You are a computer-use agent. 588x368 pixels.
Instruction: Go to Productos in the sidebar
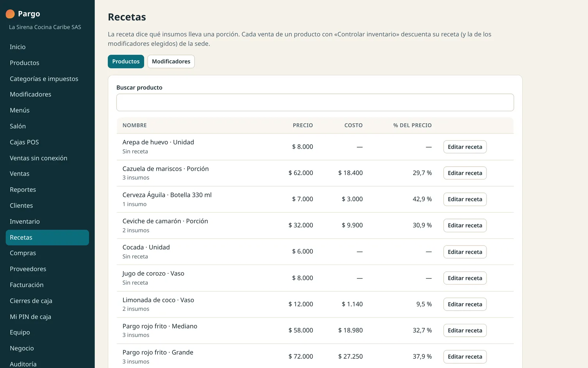pos(47,63)
